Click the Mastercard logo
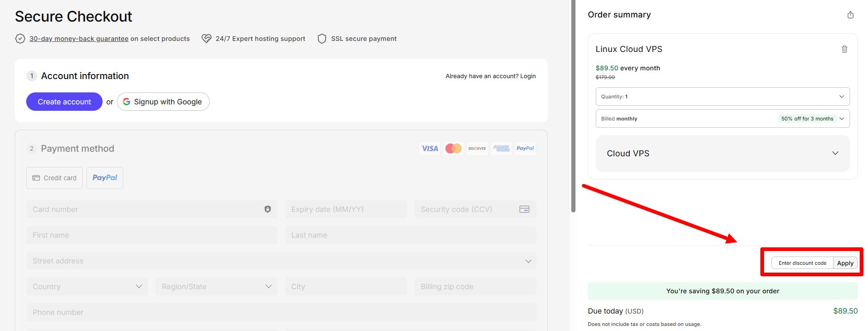This screenshot has width=868, height=331. [x=454, y=148]
